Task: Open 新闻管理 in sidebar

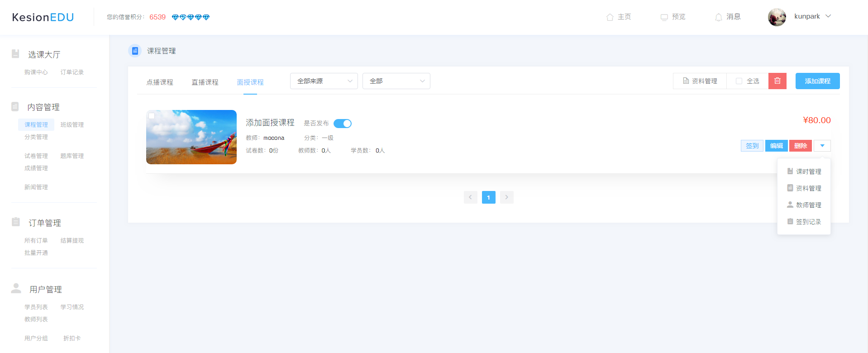Action: pos(36,187)
